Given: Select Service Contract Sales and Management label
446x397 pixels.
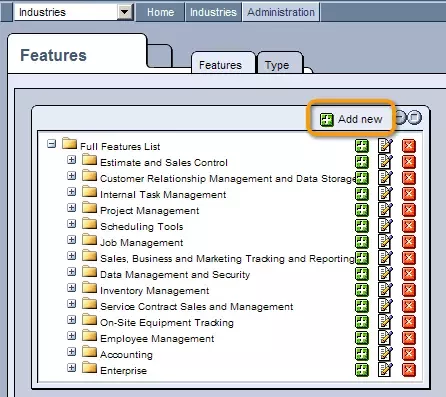Looking at the screenshot, I should click(197, 307).
